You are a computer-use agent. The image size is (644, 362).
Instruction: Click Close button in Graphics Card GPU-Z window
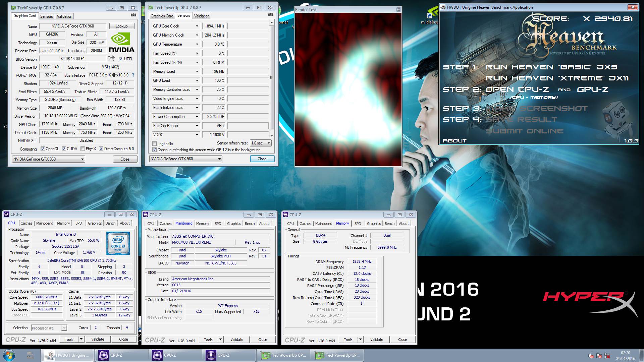click(x=125, y=159)
